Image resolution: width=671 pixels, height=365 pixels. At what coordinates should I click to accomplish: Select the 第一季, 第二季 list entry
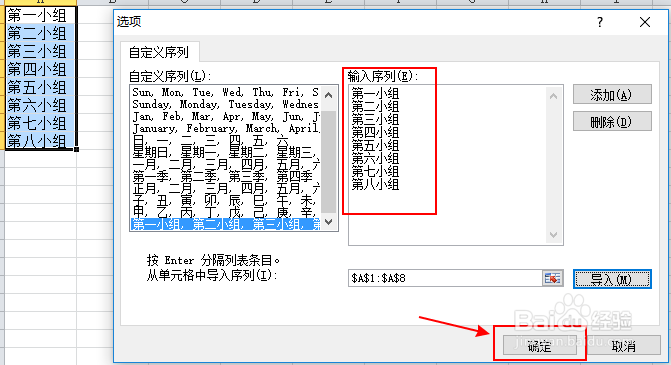pos(225,176)
